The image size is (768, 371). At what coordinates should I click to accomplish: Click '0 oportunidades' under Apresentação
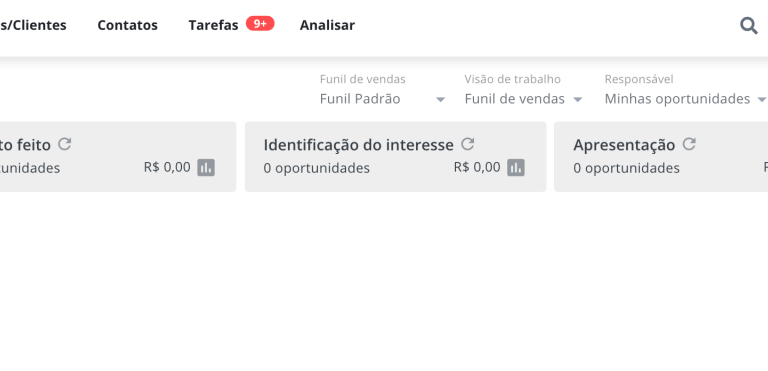626,168
